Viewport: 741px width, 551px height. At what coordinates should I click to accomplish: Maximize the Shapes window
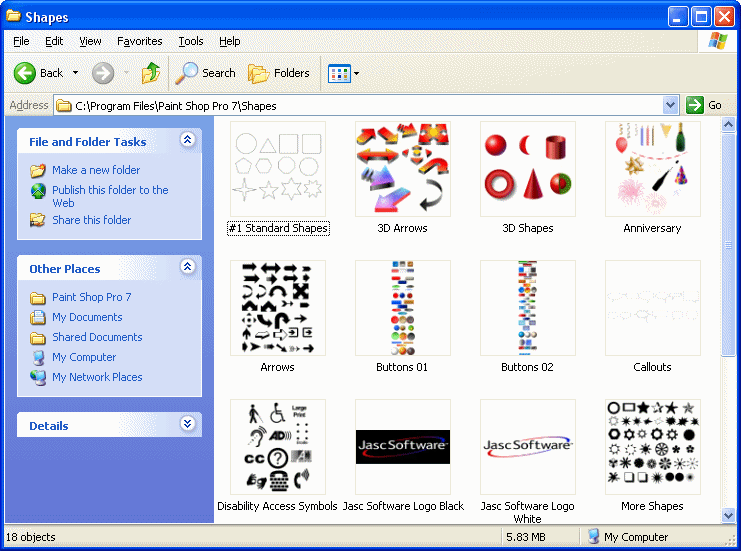coord(701,17)
